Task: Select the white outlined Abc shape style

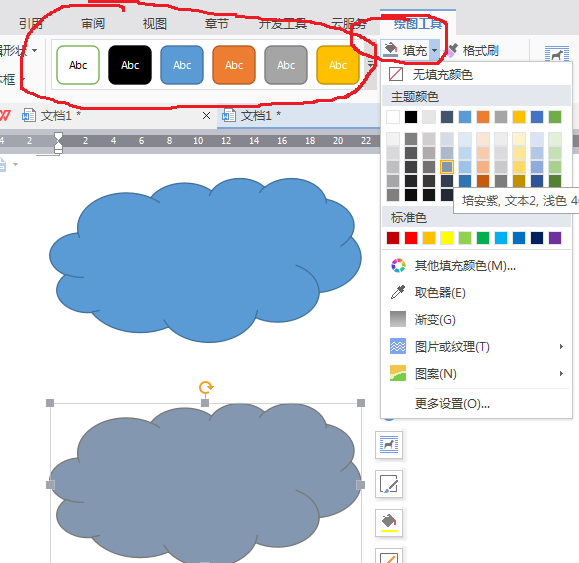Action: [x=78, y=65]
